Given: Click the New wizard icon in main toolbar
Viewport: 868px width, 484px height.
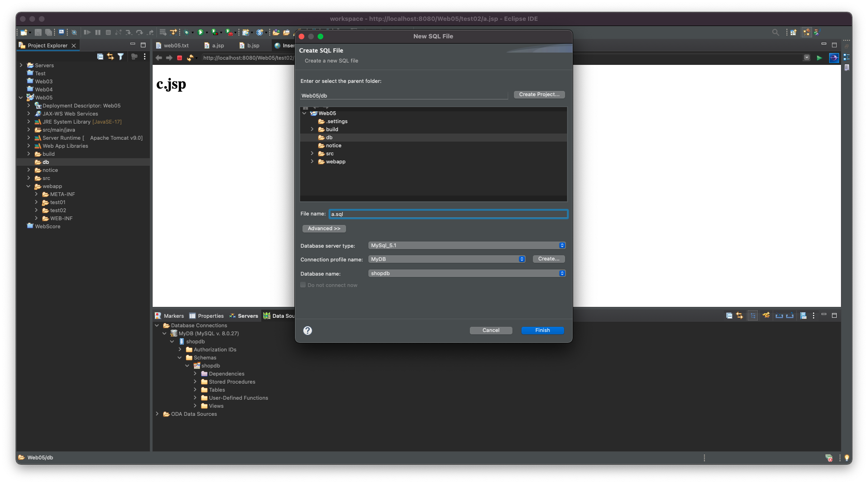Looking at the screenshot, I should tap(24, 32).
